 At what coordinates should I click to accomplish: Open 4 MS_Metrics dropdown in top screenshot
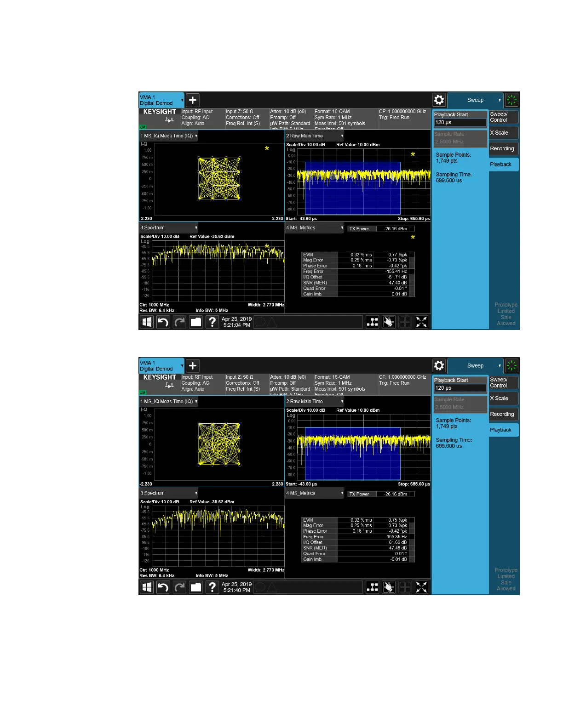315,227
